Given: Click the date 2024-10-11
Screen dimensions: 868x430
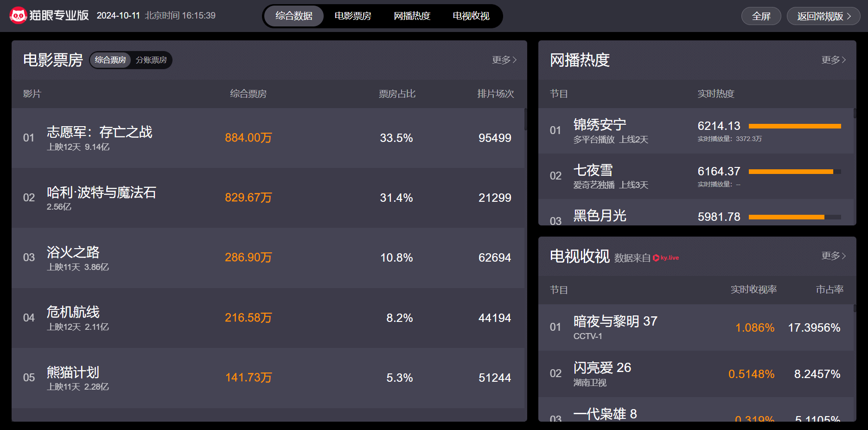Looking at the screenshot, I should [x=118, y=16].
